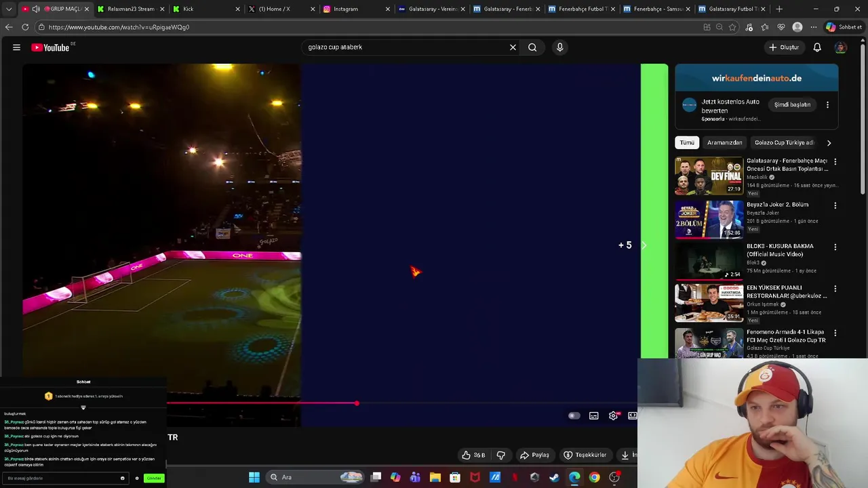This screenshot has width=868, height=488.
Task: Switch to the Kick tab
Action: pos(205,9)
